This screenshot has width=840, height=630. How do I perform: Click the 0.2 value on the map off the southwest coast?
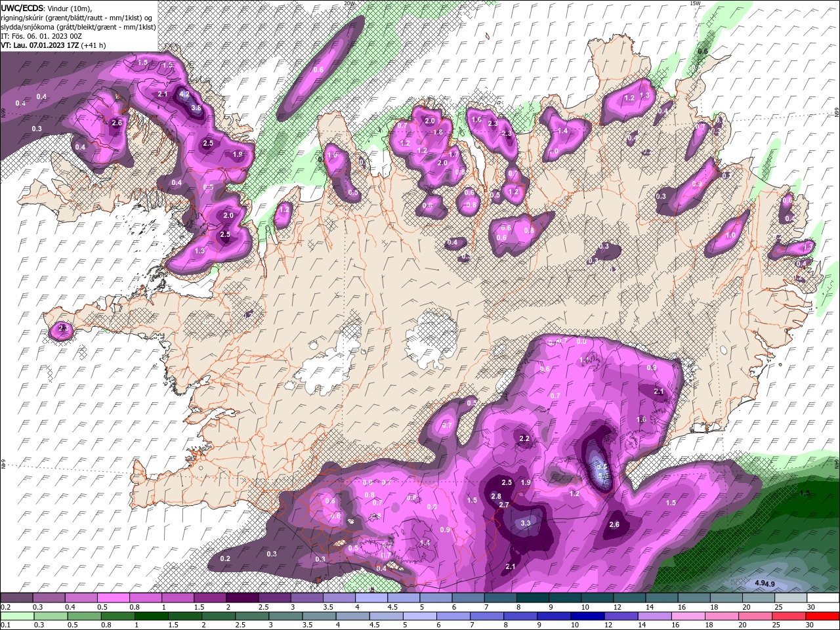[225, 558]
